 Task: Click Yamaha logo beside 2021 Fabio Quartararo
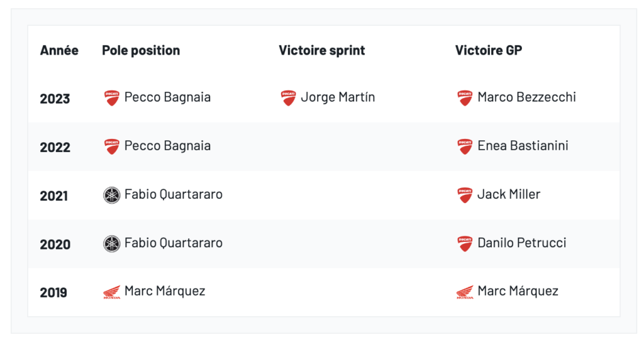111,195
